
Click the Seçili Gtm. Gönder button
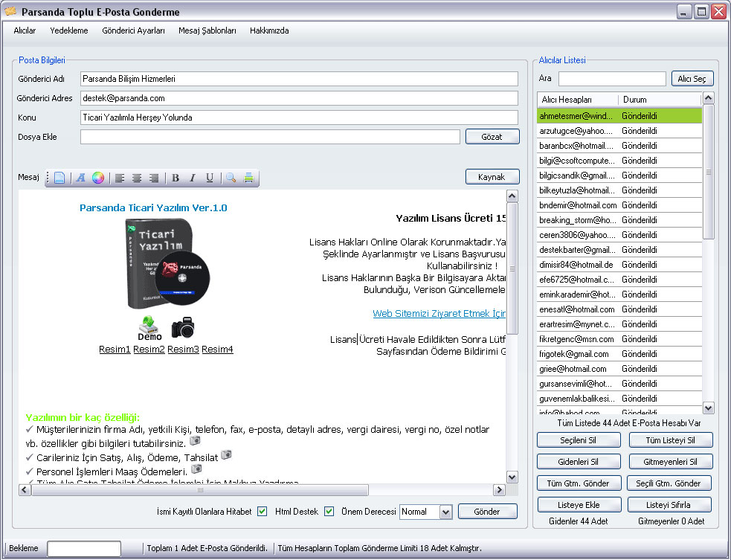click(669, 483)
